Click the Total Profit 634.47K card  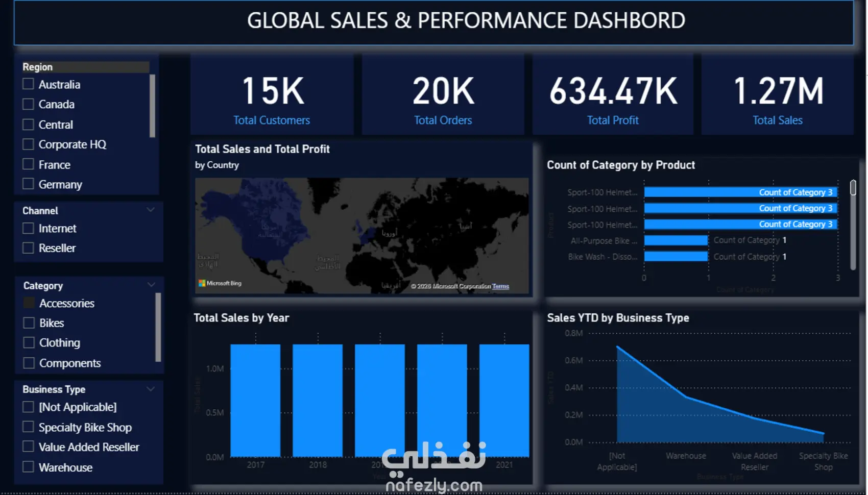click(613, 95)
